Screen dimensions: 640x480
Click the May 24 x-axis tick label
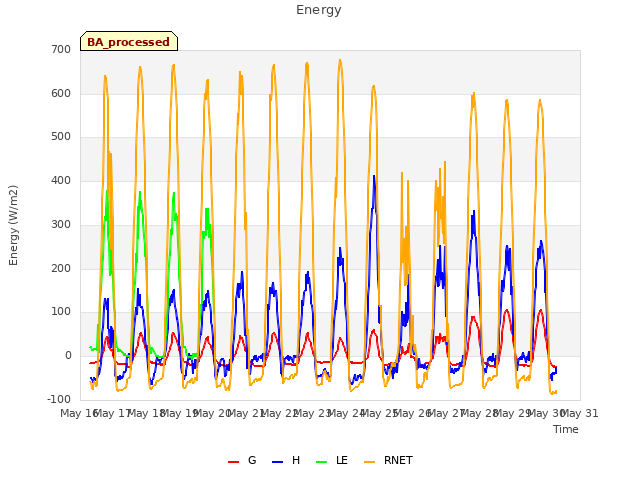(x=346, y=413)
